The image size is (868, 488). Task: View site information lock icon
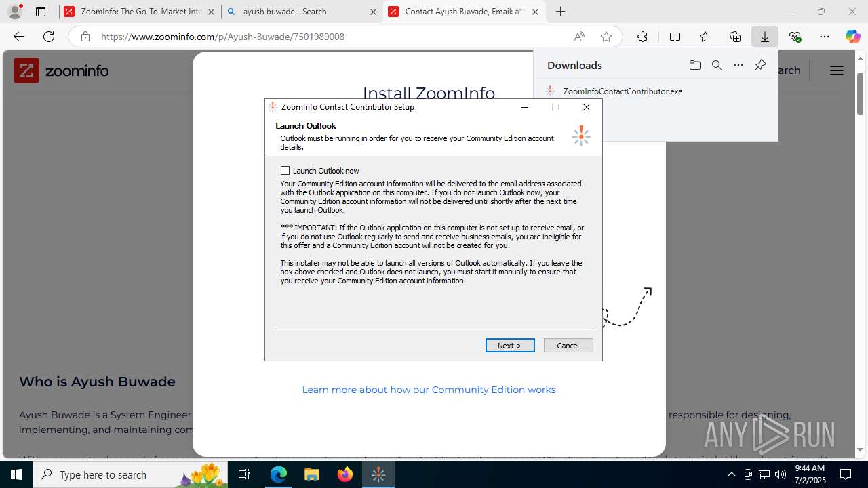click(85, 37)
